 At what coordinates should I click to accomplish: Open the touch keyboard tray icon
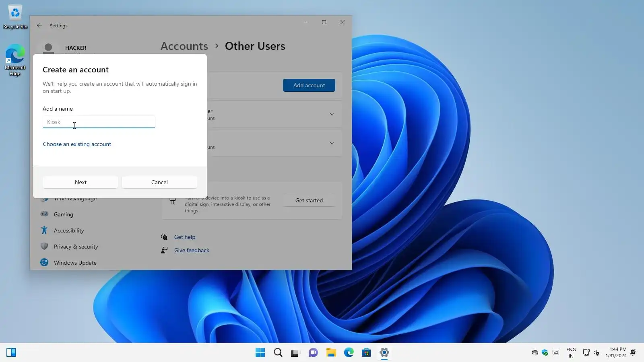(556, 353)
